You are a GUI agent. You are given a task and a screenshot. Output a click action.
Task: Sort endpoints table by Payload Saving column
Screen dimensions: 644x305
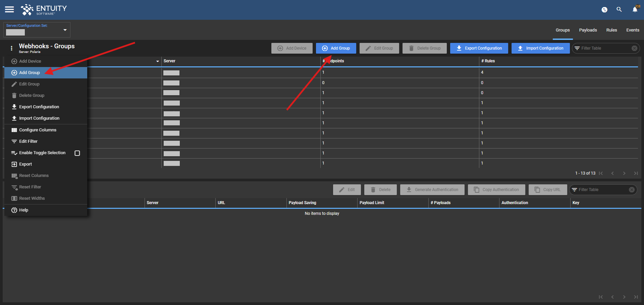(303, 203)
